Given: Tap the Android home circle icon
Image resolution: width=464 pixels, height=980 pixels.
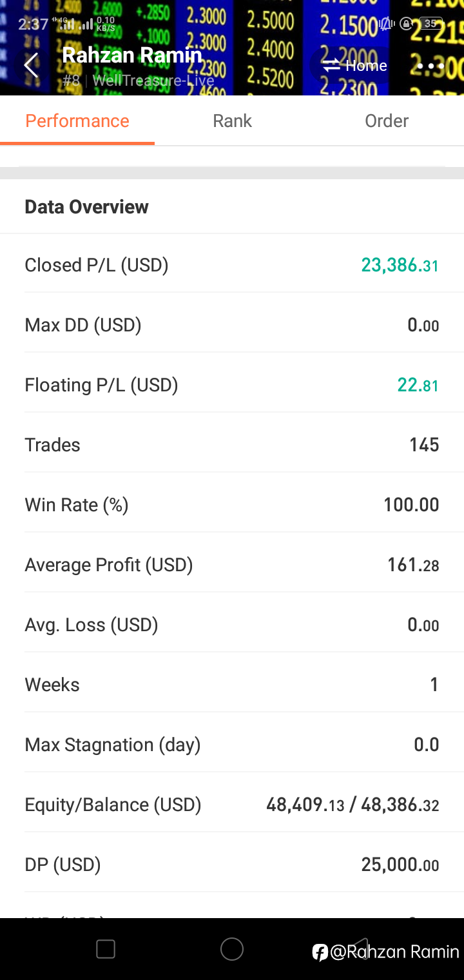Looking at the screenshot, I should (x=232, y=949).
